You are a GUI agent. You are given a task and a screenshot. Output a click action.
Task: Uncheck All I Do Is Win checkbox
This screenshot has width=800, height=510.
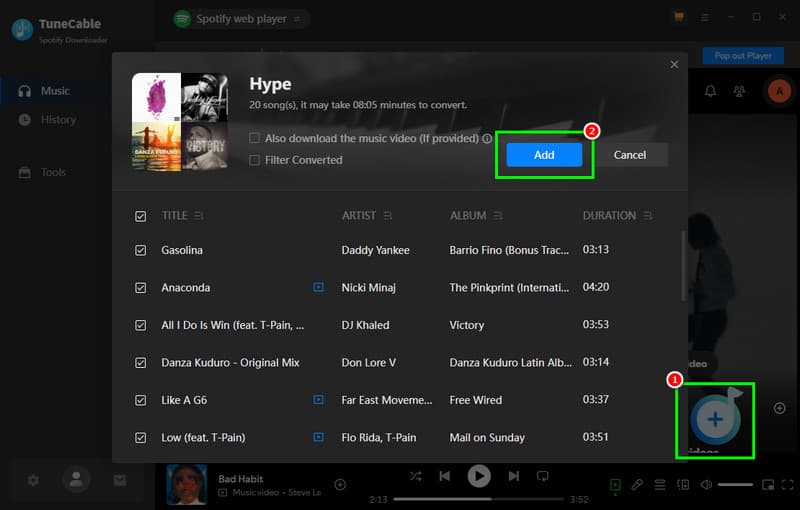coord(140,325)
